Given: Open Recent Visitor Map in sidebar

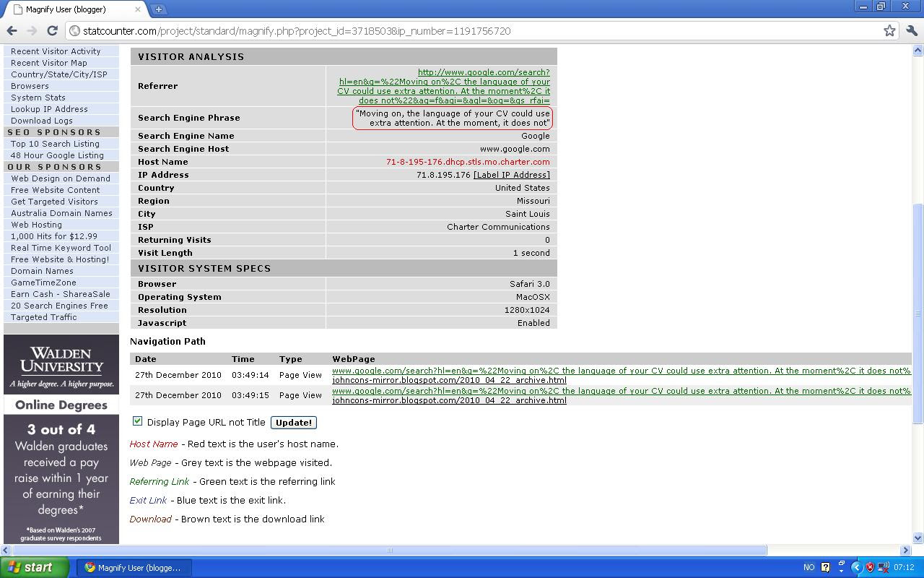Looking at the screenshot, I should [48, 63].
